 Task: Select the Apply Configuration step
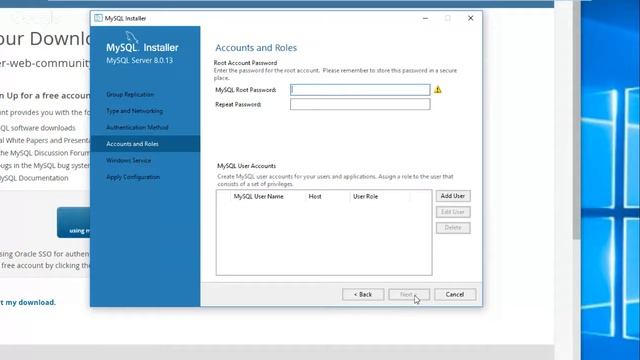click(133, 177)
